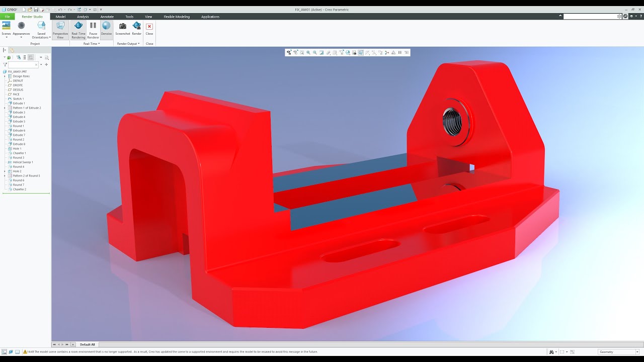Toggle Spin Center display in graphics toolbar

click(387, 52)
